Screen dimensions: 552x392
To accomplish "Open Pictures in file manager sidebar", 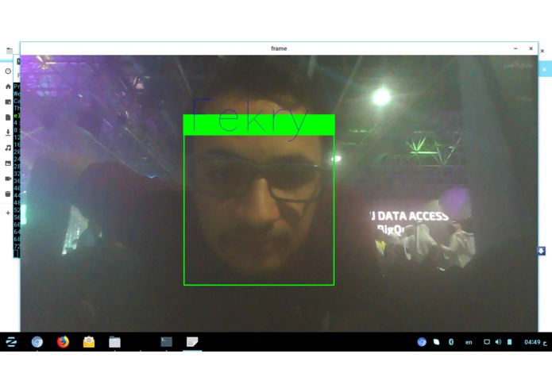I will 8,163.
